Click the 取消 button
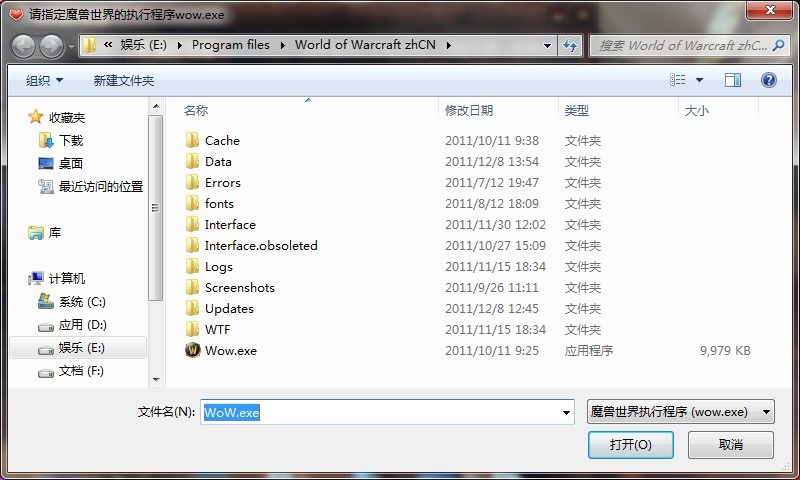Screen dimensions: 800x480 click(731, 445)
